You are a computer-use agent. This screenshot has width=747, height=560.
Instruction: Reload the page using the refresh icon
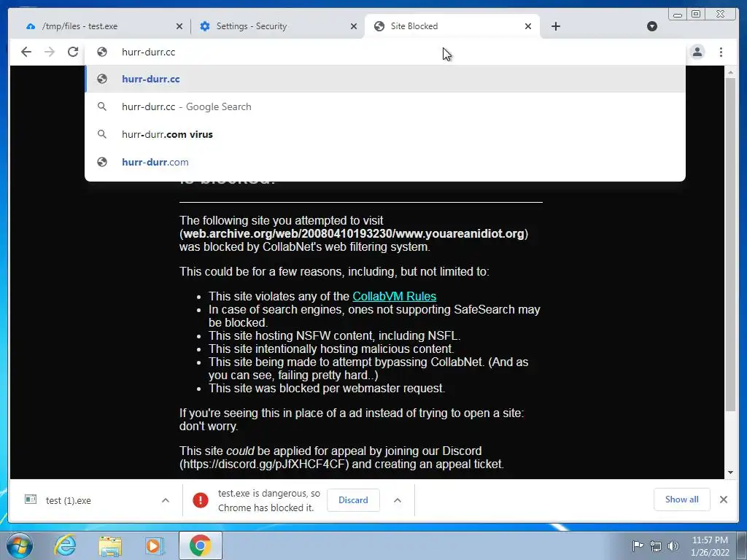73,52
